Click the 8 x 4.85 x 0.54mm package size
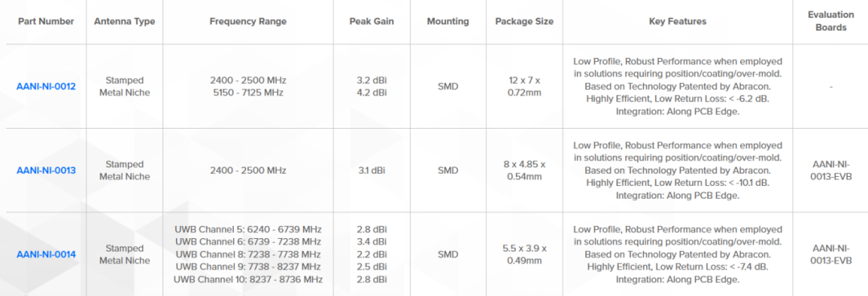The height and width of the screenshot is (296, 868). click(524, 171)
